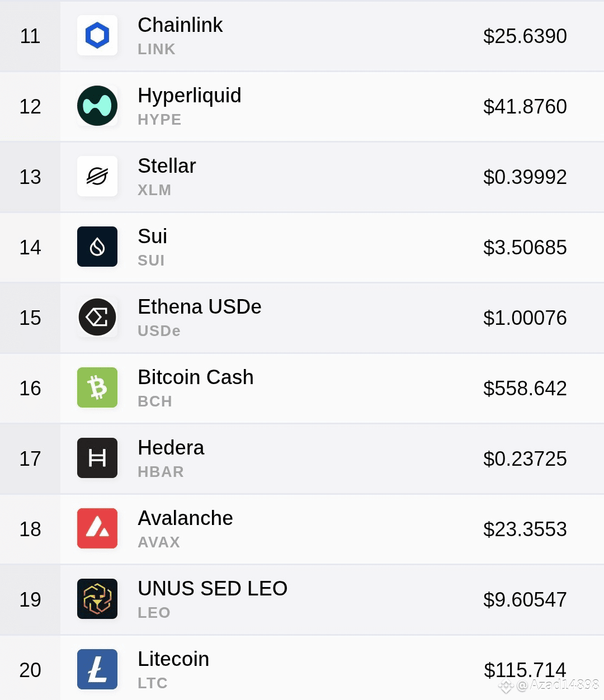This screenshot has width=604, height=700.
Task: Click the Sui droplet logo icon
Action: [97, 247]
